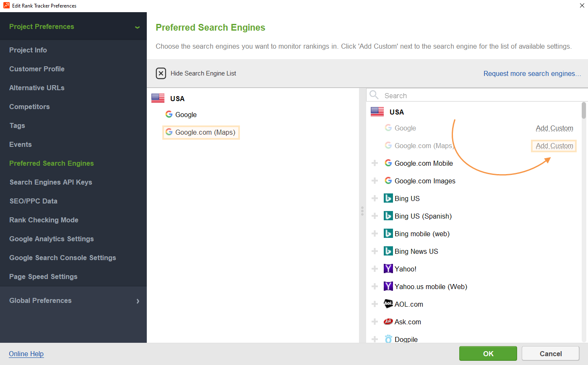Close the Preferences dialog window
The height and width of the screenshot is (365, 588).
(x=582, y=5)
